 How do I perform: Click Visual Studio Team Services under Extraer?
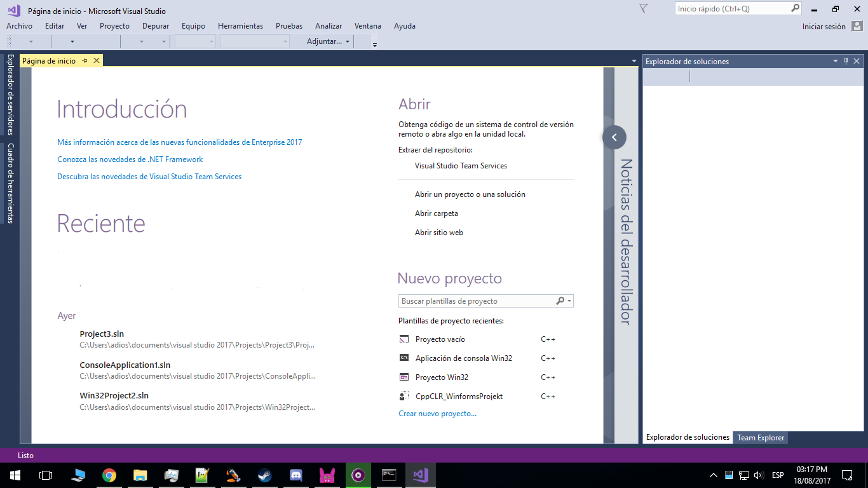[461, 166]
